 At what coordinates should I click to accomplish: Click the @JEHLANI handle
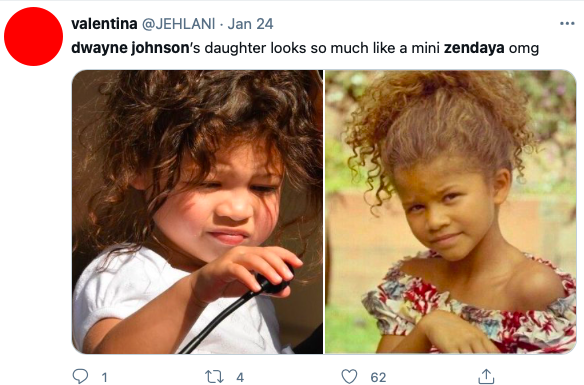178,24
